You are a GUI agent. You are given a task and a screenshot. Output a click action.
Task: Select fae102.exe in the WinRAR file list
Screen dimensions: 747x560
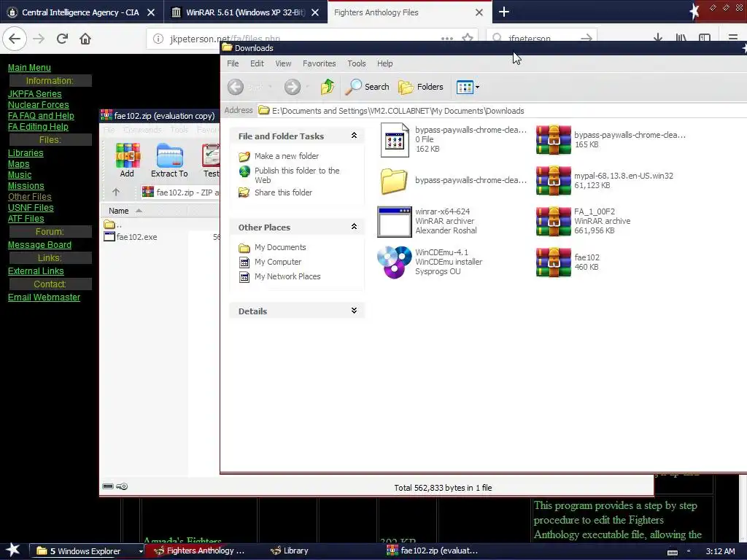click(x=136, y=237)
